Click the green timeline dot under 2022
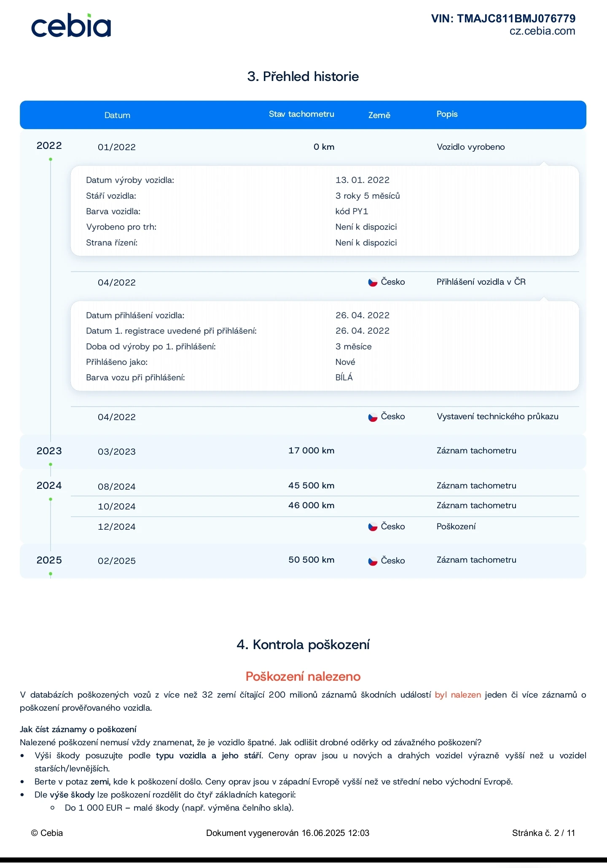Image resolution: width=607 pixels, height=868 pixels. click(x=51, y=159)
